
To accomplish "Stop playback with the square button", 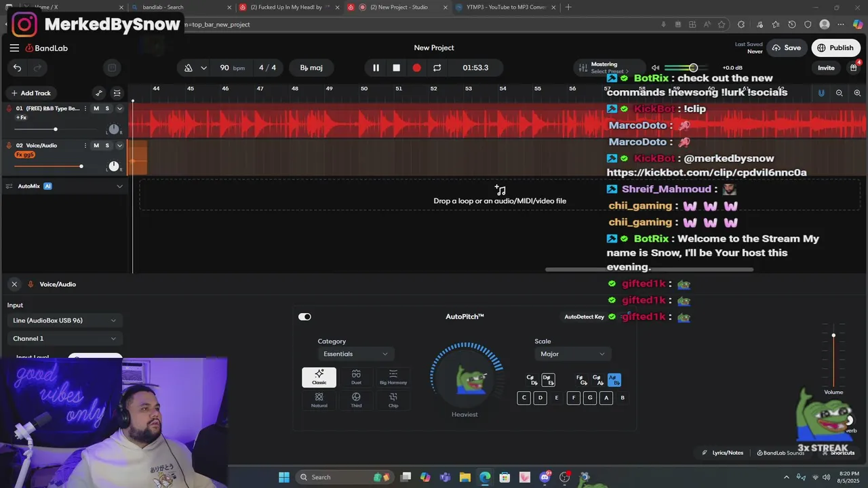I will click(x=396, y=68).
